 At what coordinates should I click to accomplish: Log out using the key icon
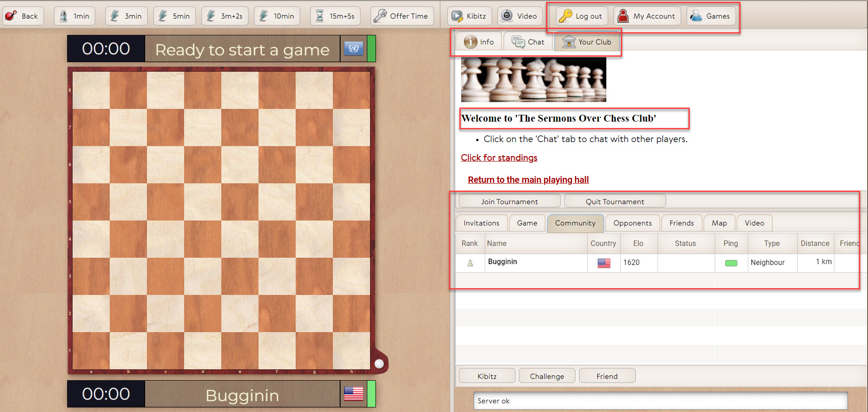coord(566,16)
